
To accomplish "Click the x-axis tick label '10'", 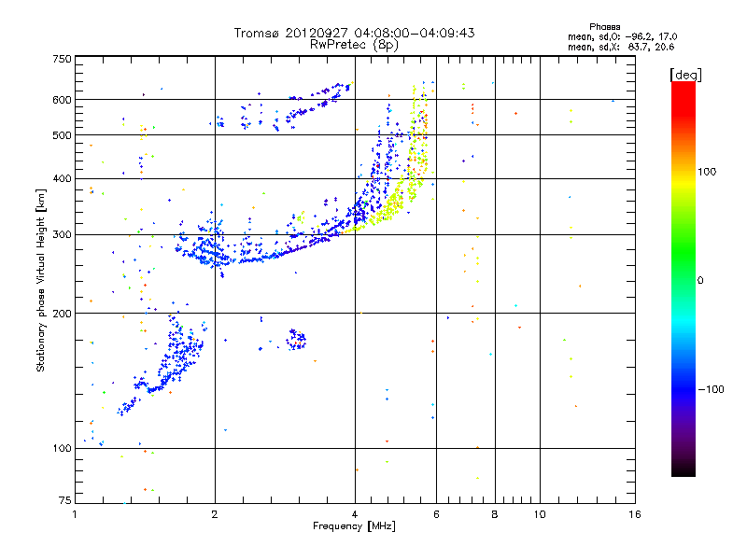I will (540, 514).
